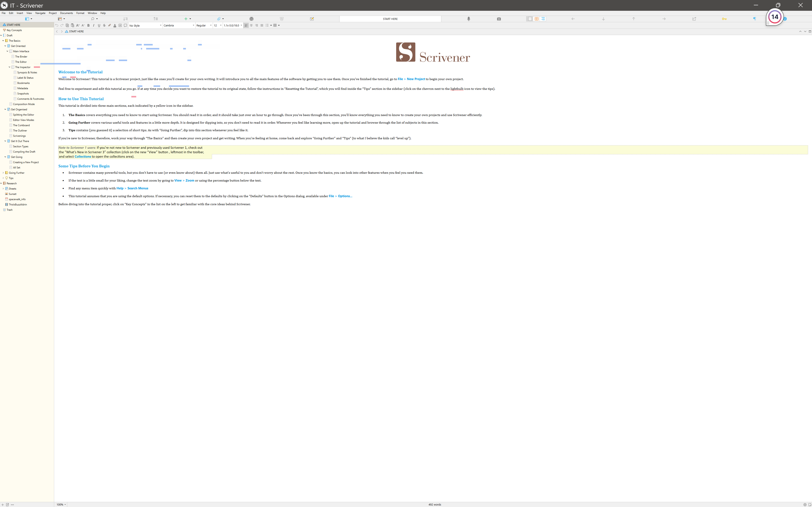Click the highlight color marker swatch
812x507 pixels.
[x=109, y=26]
